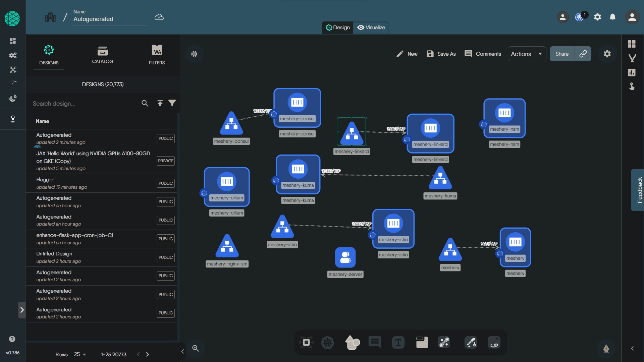Viewport: 644px width, 362px height.
Task: Open right panel chart metrics icon
Action: click(x=632, y=72)
